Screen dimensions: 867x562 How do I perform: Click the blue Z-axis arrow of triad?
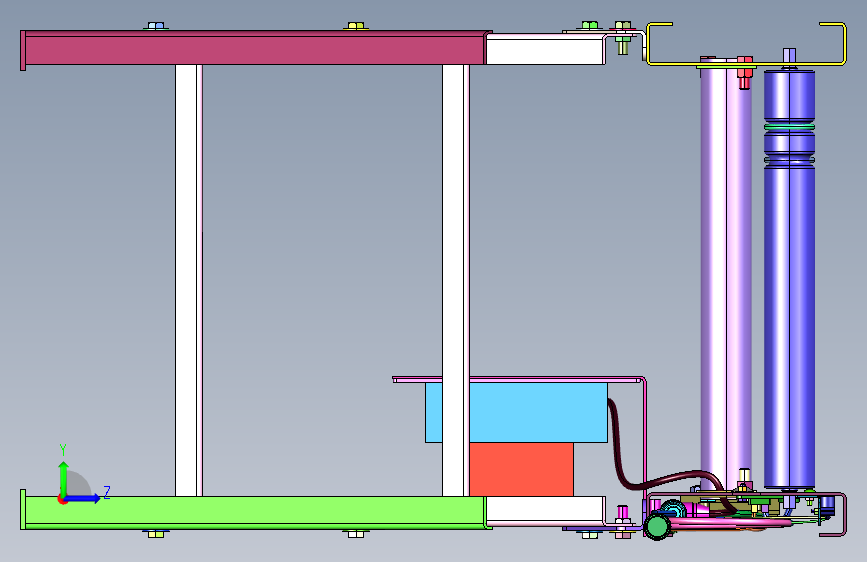83,498
